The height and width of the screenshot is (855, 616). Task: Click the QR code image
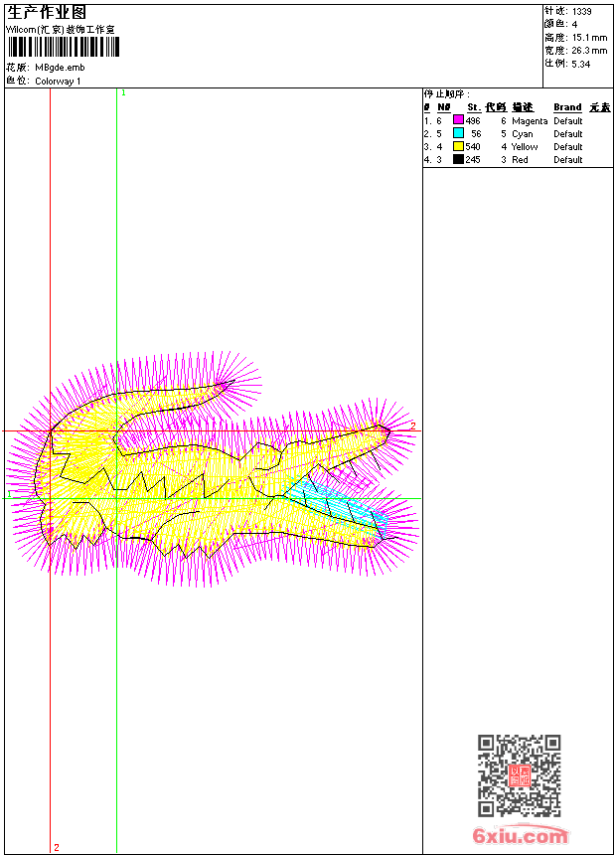pyautogui.click(x=520, y=775)
